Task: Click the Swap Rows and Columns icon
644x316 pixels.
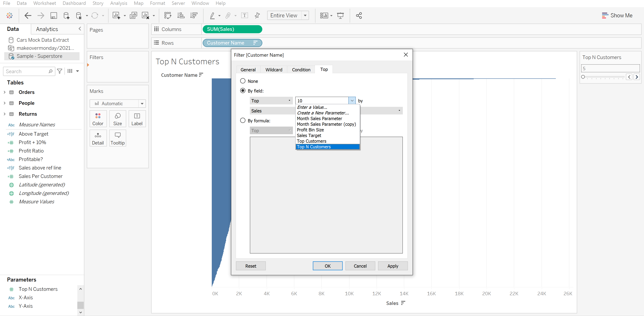Action: [168, 16]
